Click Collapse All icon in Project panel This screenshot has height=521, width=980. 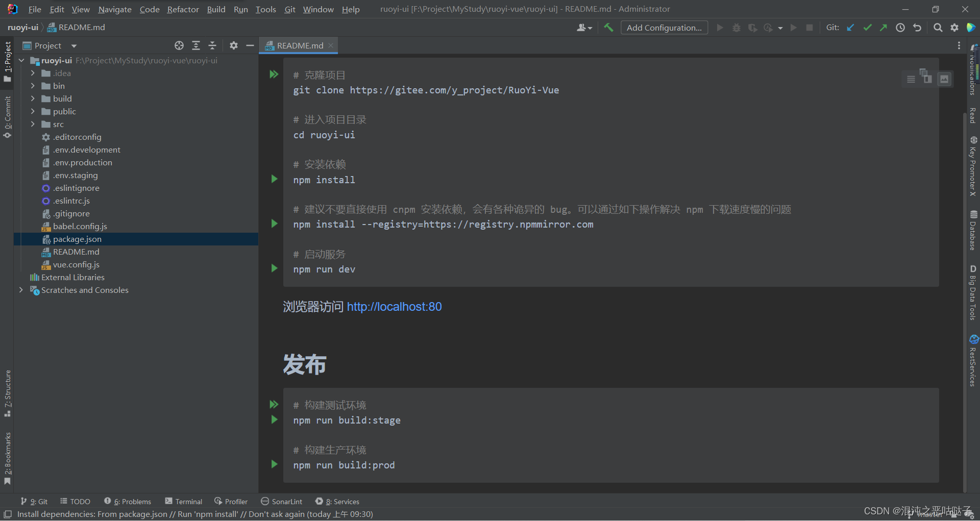(x=212, y=45)
